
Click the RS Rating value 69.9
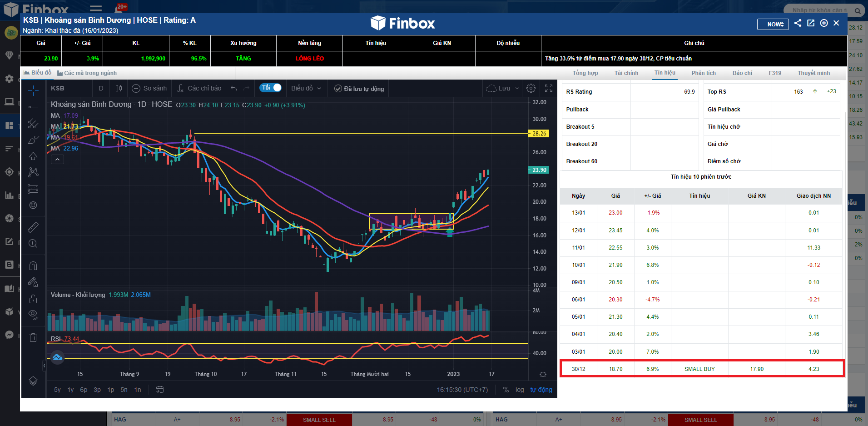click(x=689, y=92)
